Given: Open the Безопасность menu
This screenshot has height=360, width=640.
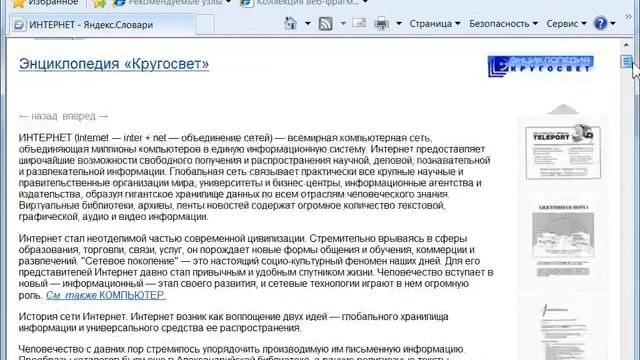Looking at the screenshot, I should coord(503,24).
